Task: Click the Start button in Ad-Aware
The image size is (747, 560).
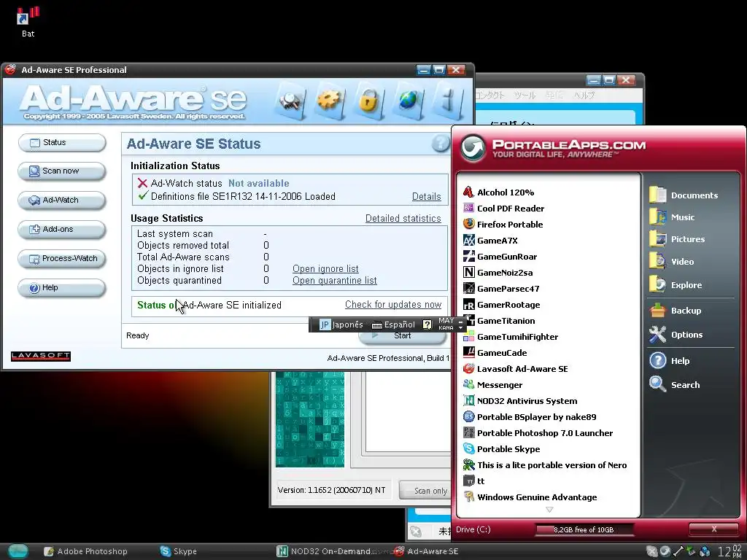Action: click(x=403, y=336)
